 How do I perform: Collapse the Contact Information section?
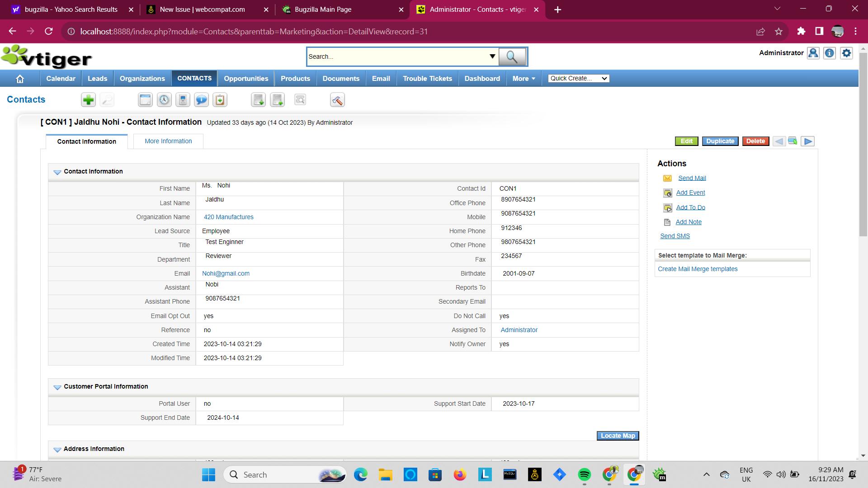click(57, 172)
